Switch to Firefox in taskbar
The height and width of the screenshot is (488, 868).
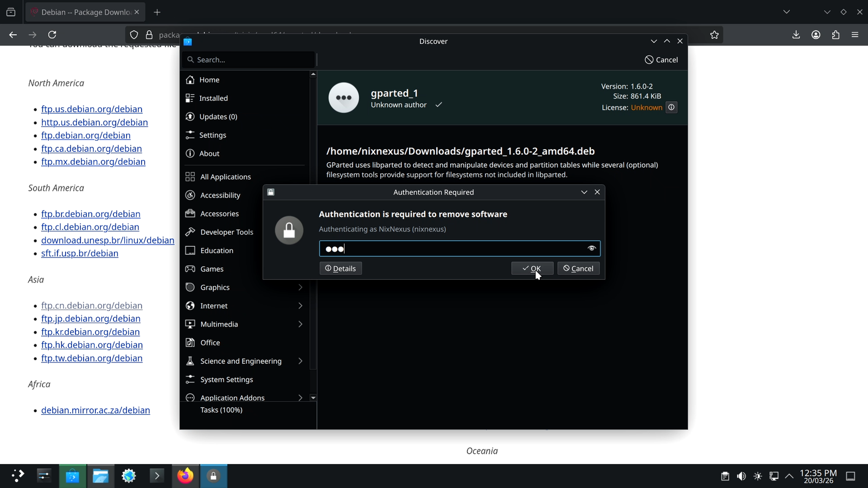point(186,476)
